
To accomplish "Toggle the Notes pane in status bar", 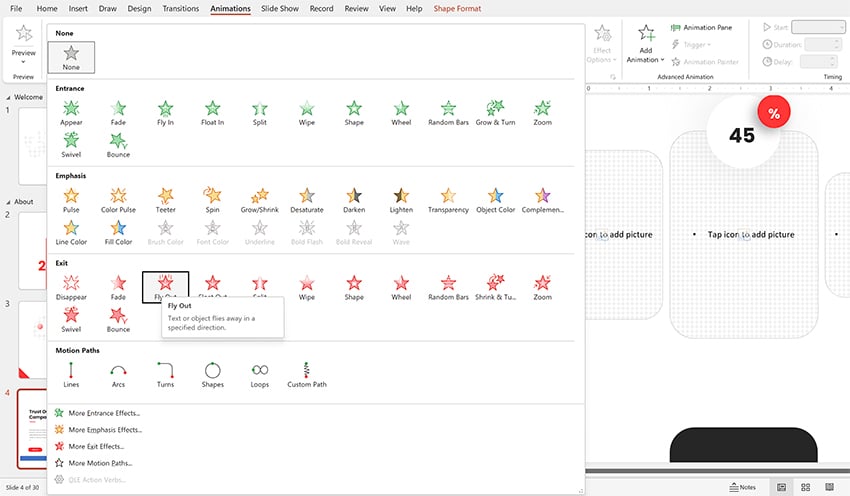I will (741, 487).
